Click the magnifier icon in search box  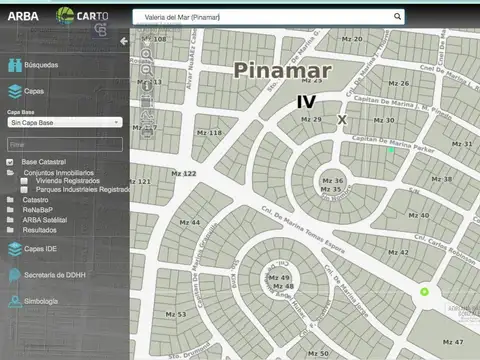point(397,16)
